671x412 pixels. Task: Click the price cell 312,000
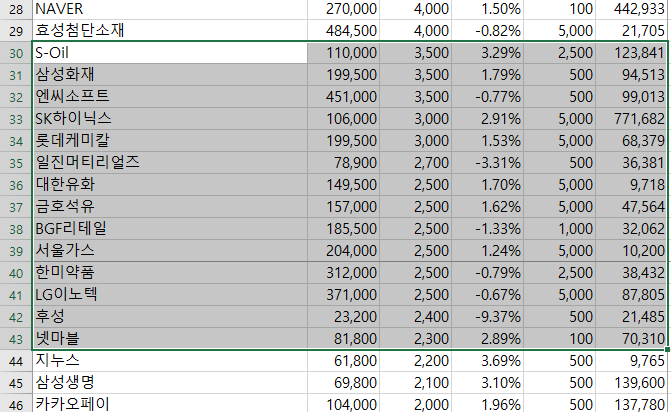pyautogui.click(x=343, y=273)
